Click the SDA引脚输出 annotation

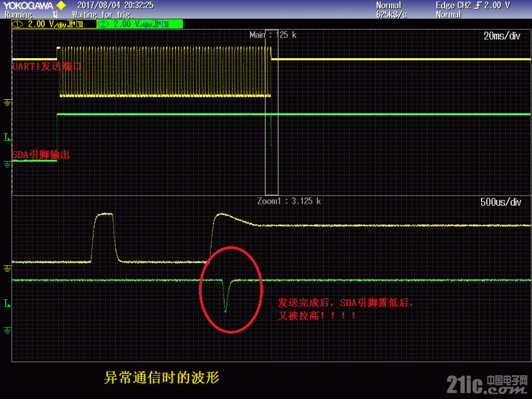pyautogui.click(x=40, y=155)
